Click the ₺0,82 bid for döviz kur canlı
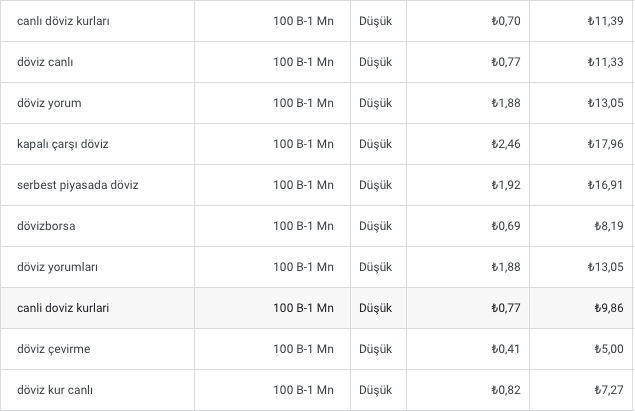This screenshot has height=411, width=635. (506, 390)
